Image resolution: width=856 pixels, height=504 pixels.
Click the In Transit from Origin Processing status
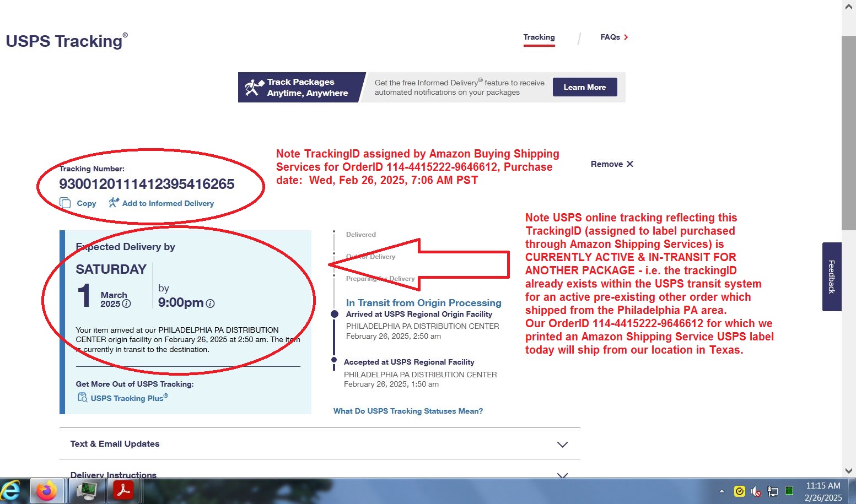[x=424, y=302]
